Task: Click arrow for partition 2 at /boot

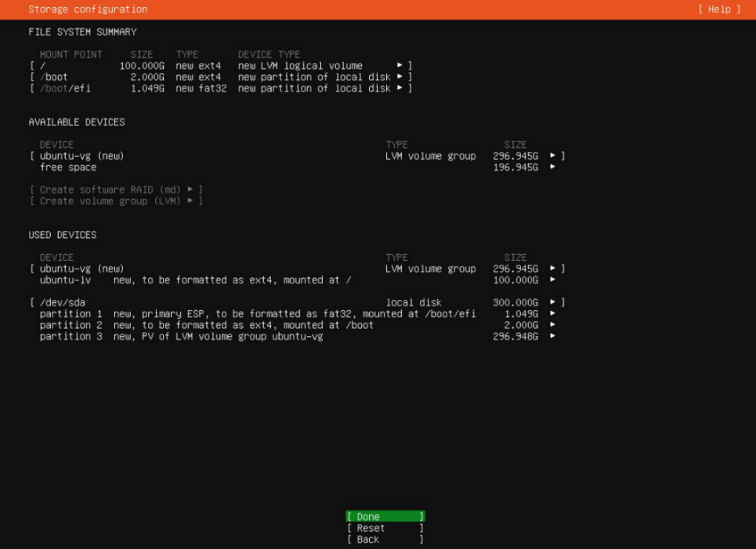Action: pyautogui.click(x=553, y=325)
